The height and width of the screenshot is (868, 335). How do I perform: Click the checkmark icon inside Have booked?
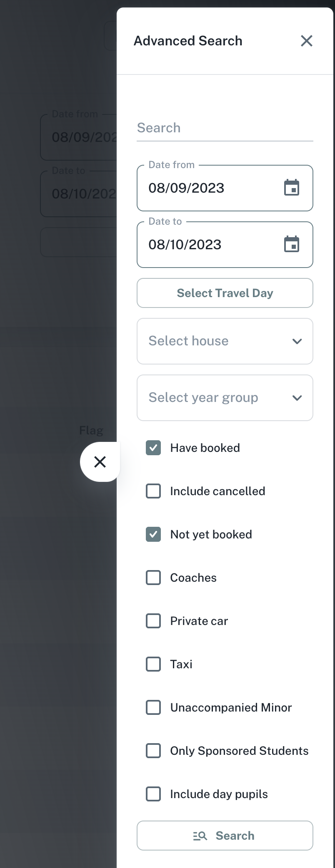(153, 448)
